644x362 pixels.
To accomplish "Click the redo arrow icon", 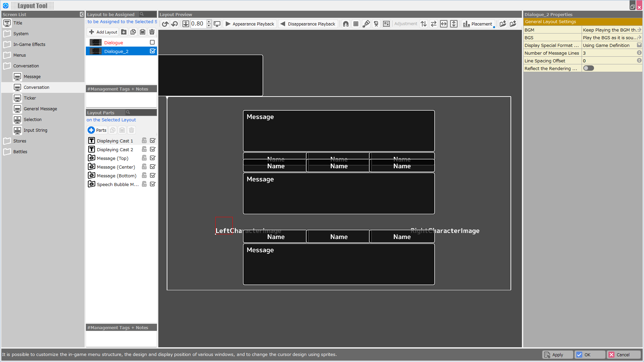I will (x=174, y=24).
